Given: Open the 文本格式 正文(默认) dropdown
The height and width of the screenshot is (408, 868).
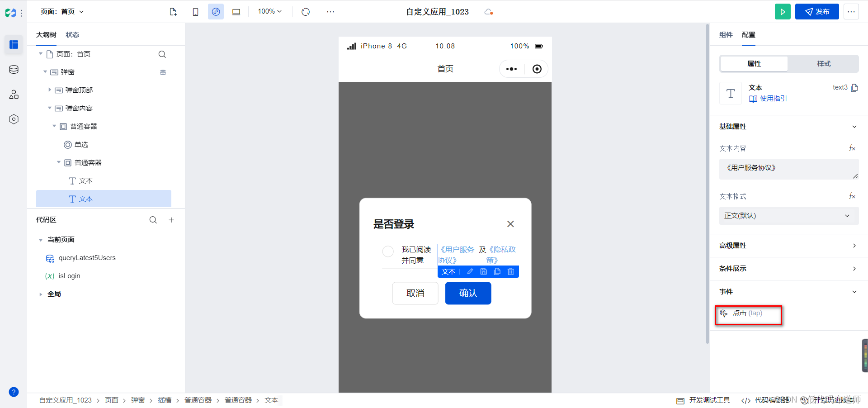Looking at the screenshot, I should point(788,216).
